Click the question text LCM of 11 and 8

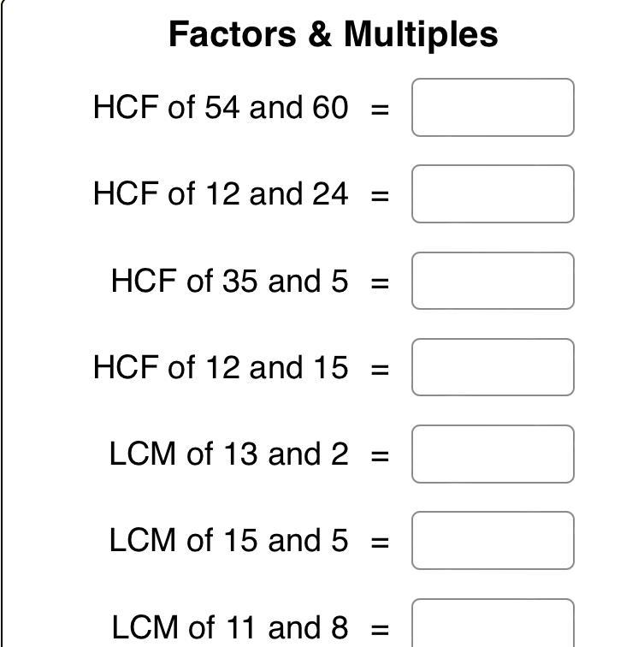click(230, 627)
